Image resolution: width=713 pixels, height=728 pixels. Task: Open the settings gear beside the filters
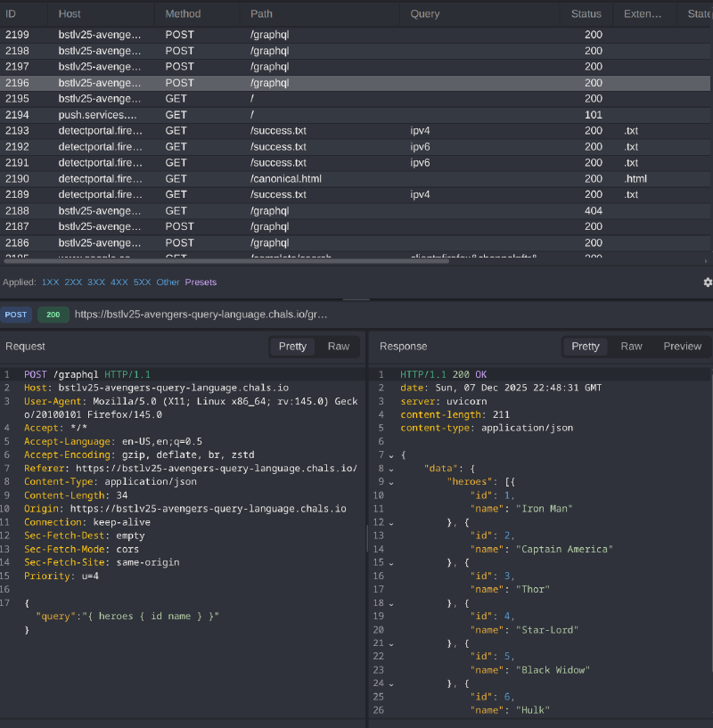[708, 282]
